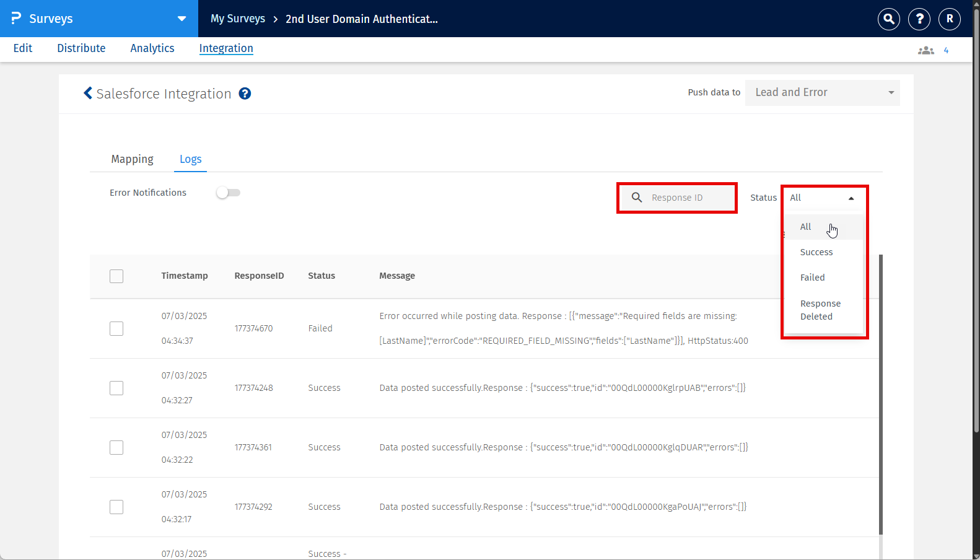
Task: Open the Lead and Error push data dropdown
Action: (822, 93)
